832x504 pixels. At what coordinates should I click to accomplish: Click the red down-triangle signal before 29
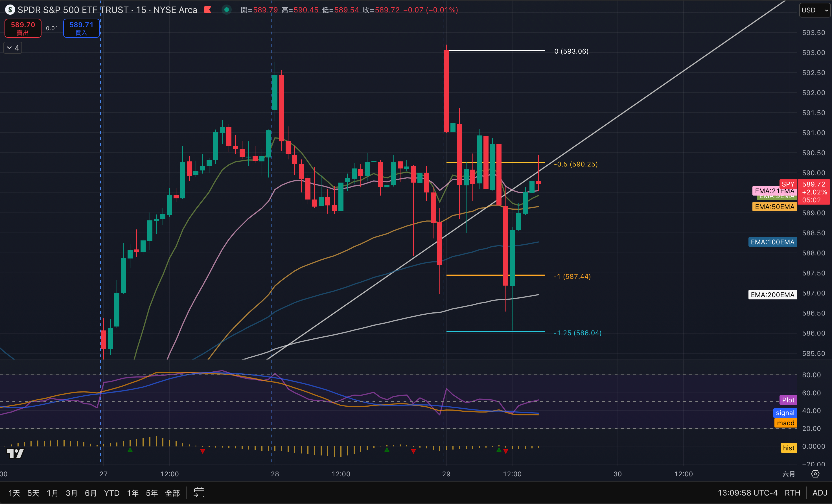[x=413, y=451]
